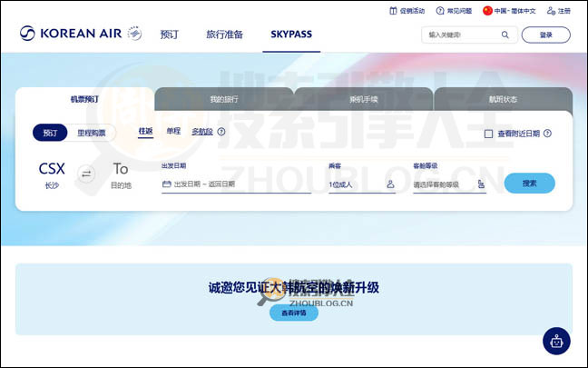Click help icon next to 查看附近日期

pos(547,134)
